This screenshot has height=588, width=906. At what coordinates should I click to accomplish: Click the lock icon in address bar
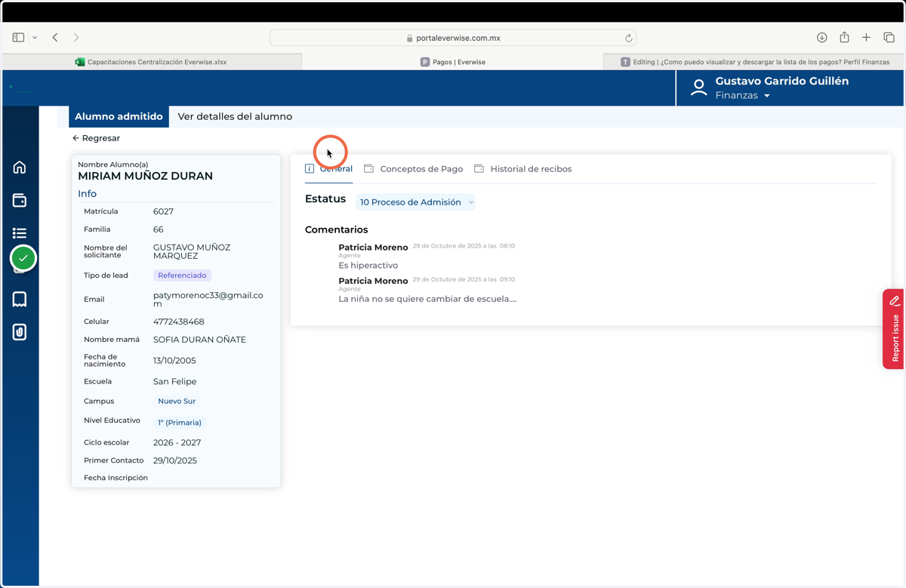[409, 38]
